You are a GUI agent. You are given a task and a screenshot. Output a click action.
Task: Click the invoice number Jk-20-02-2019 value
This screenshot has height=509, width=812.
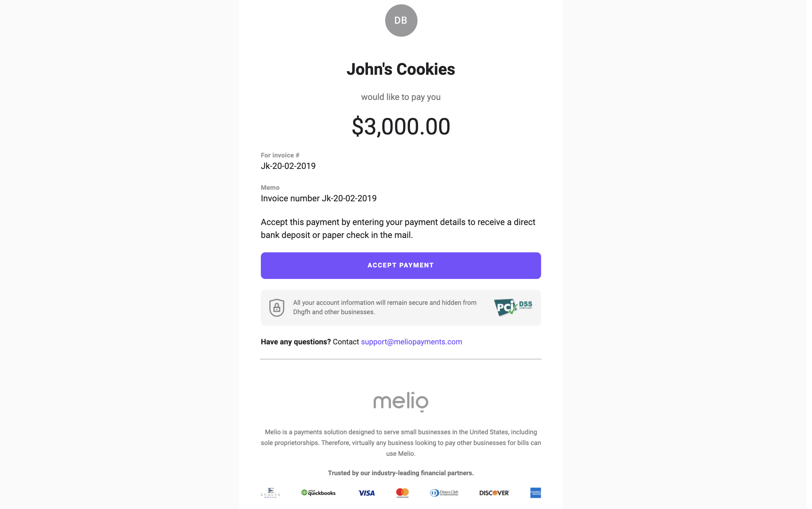pos(288,166)
